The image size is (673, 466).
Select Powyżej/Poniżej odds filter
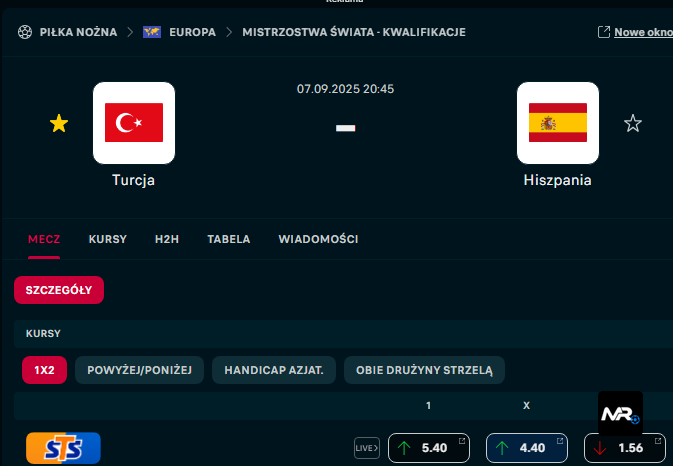click(139, 370)
